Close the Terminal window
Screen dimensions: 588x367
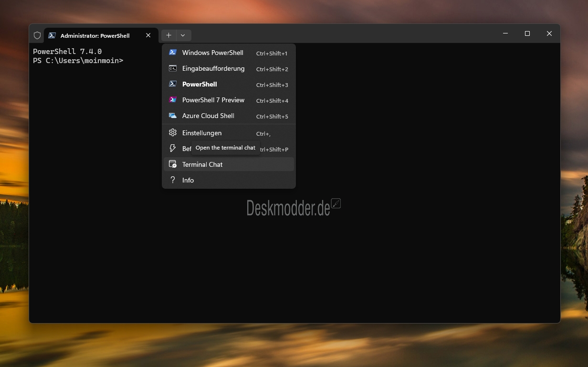coord(549,33)
